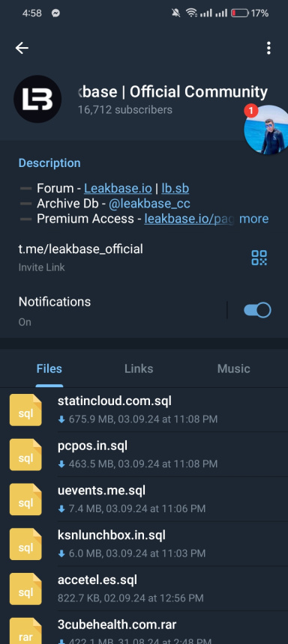Tap the battery 17% indicator
The image size is (288, 644).
tap(250, 13)
